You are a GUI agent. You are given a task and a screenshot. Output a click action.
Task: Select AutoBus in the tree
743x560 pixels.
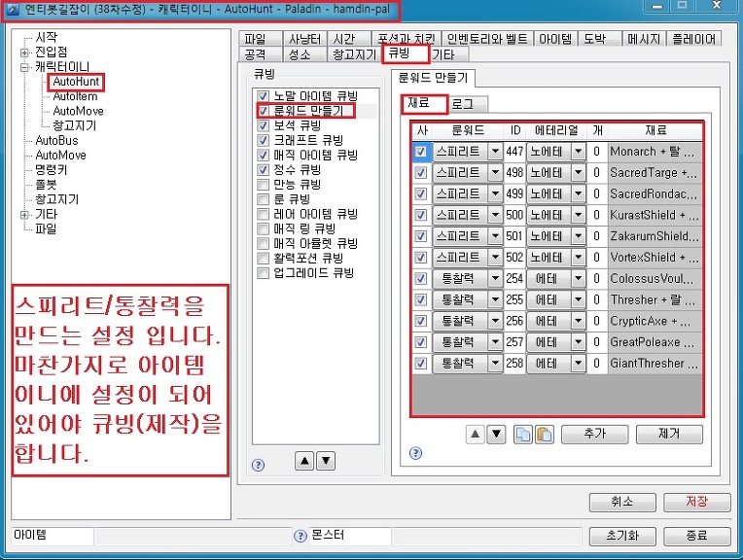pyautogui.click(x=56, y=141)
